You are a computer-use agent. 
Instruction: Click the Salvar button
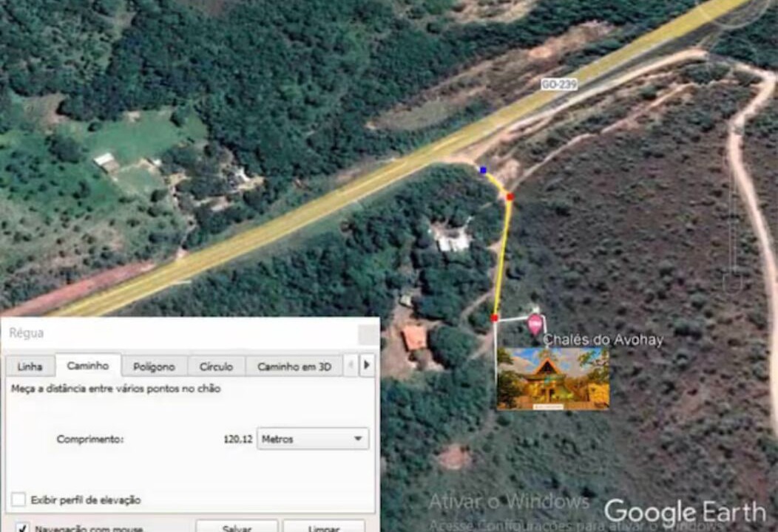tap(237, 527)
